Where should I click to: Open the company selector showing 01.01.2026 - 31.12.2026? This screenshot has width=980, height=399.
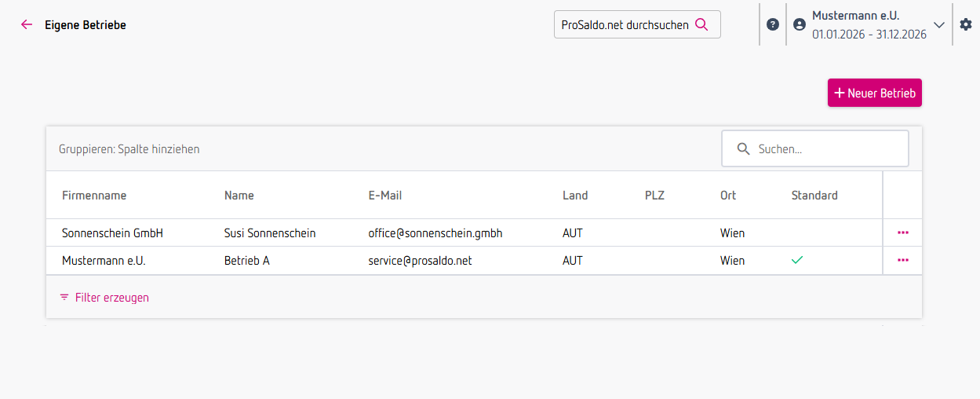[869, 34]
